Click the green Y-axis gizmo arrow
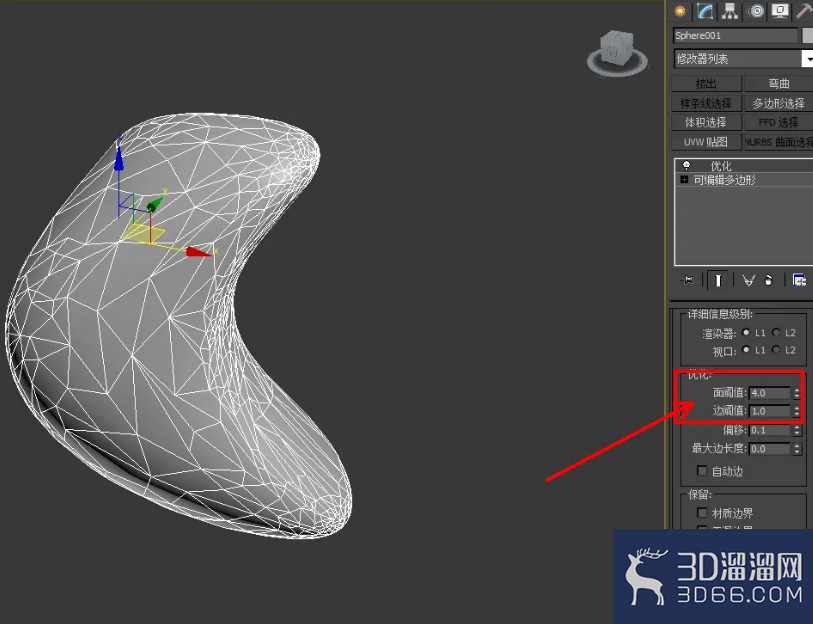 [155, 204]
